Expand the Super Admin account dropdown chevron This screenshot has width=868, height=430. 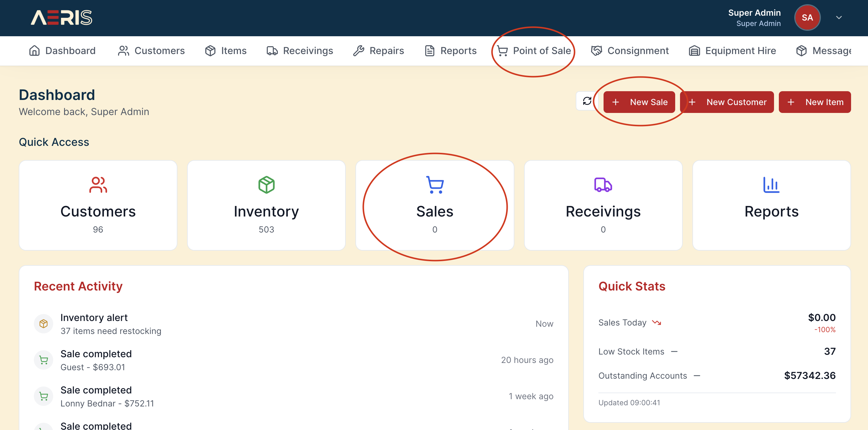click(x=839, y=18)
